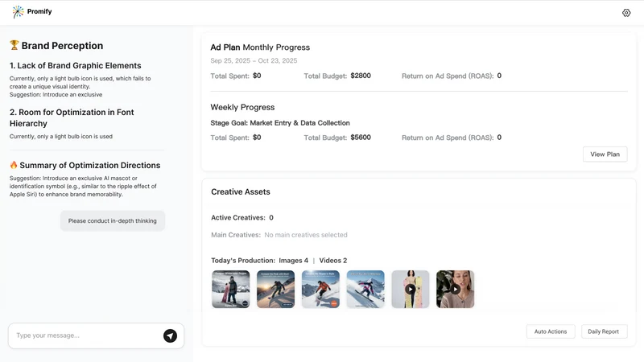Click the weekly 'Total Spent: $0' value
Screen dimensions: 644x362
pyautogui.click(x=236, y=138)
